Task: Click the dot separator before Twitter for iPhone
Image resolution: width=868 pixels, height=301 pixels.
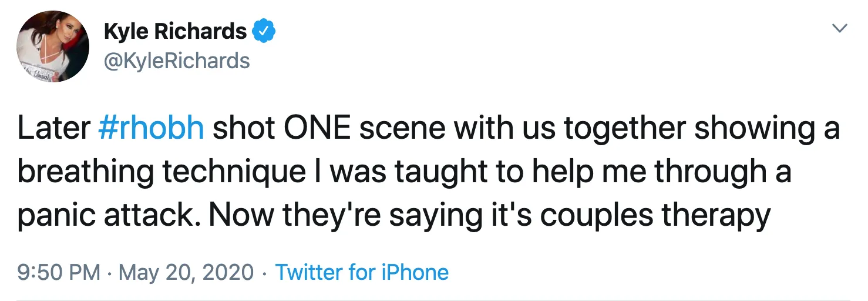Action: (x=265, y=272)
